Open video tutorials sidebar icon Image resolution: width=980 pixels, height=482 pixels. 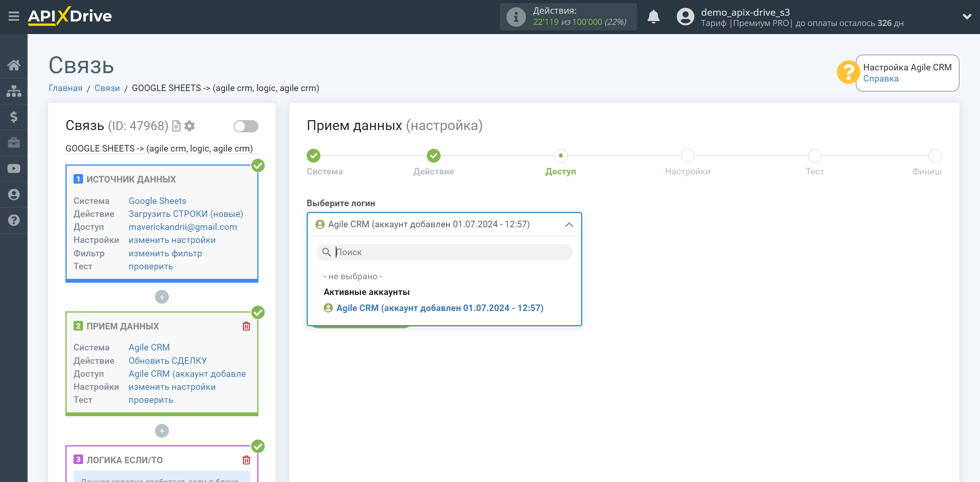[14, 169]
